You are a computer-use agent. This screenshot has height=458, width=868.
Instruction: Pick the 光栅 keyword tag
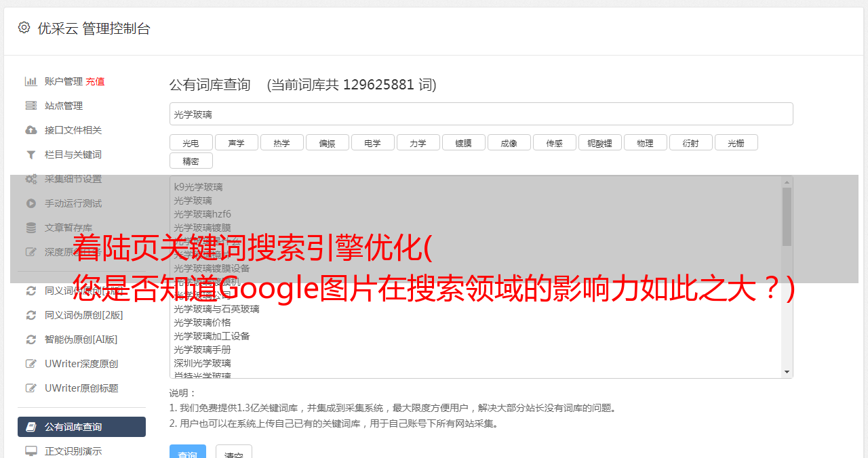tap(736, 142)
